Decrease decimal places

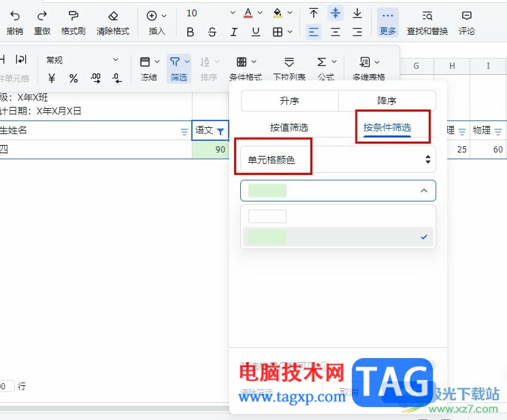click(117, 78)
